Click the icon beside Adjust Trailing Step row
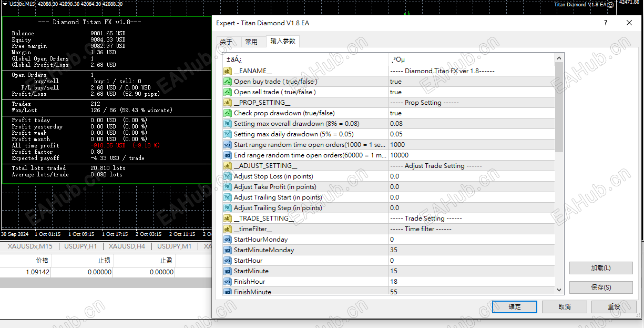This screenshot has width=644, height=328. [227, 208]
